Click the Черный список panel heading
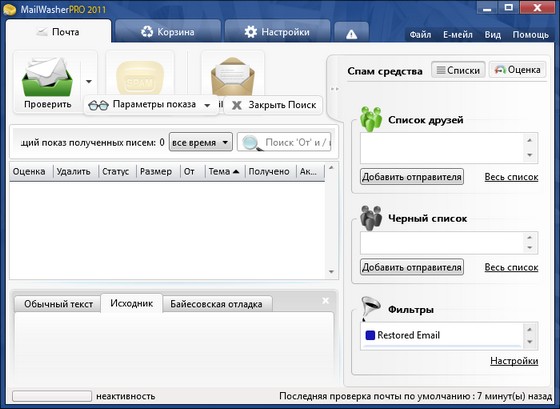 (428, 218)
